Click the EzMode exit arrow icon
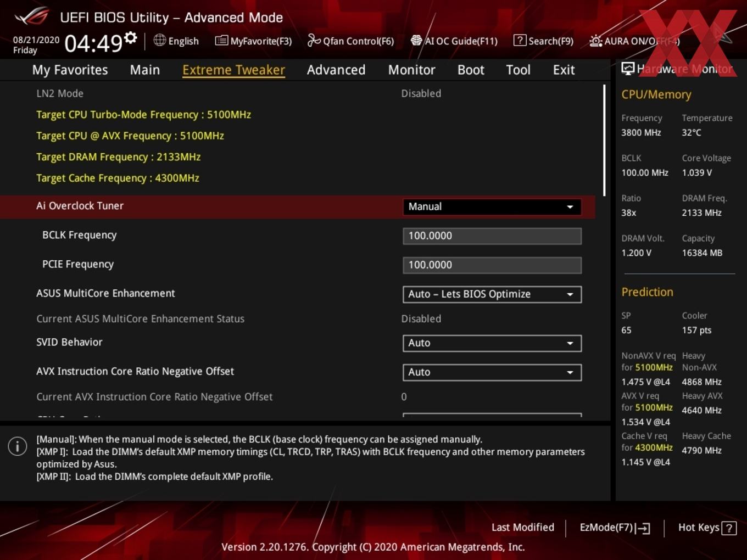747x560 pixels. tap(643, 528)
